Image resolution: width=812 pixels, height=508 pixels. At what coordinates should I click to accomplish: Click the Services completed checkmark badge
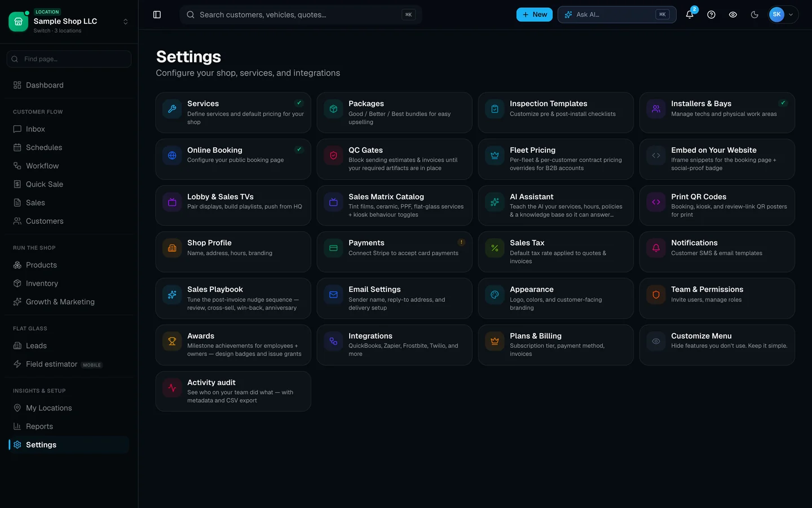click(299, 103)
